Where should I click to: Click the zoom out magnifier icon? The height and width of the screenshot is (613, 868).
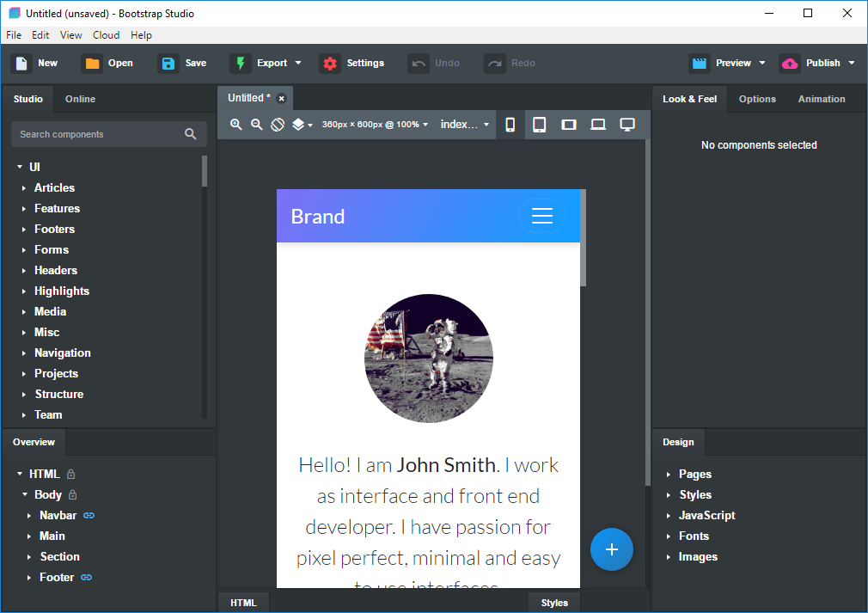coord(256,125)
